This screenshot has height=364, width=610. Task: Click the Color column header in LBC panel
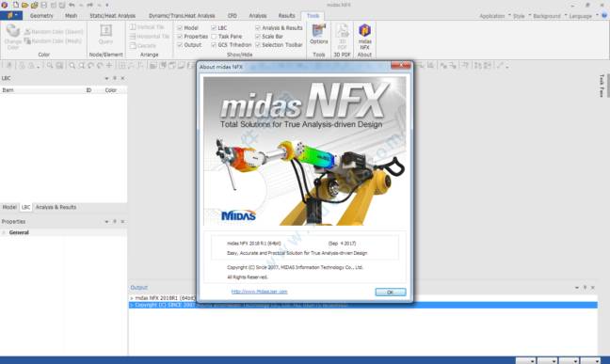click(110, 90)
